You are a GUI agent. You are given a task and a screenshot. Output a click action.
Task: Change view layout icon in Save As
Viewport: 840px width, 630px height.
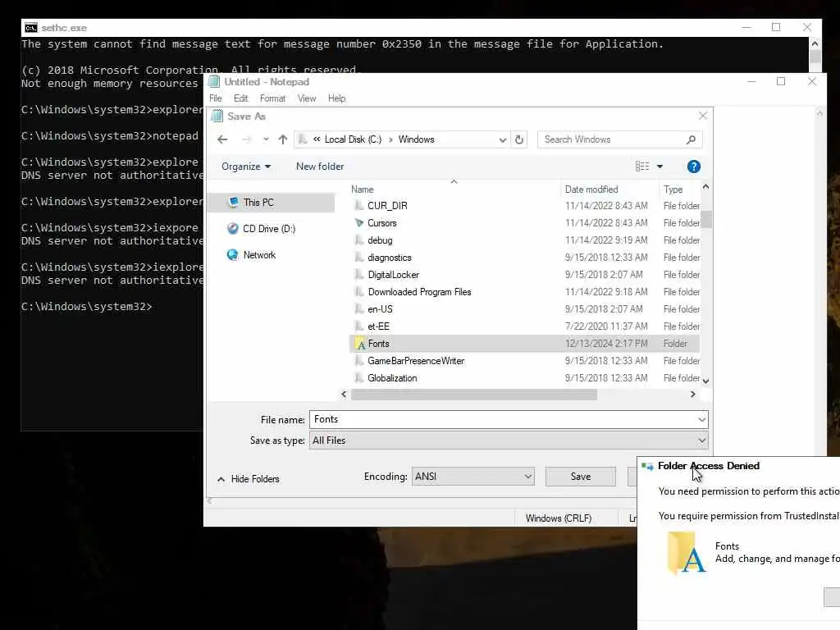point(641,167)
